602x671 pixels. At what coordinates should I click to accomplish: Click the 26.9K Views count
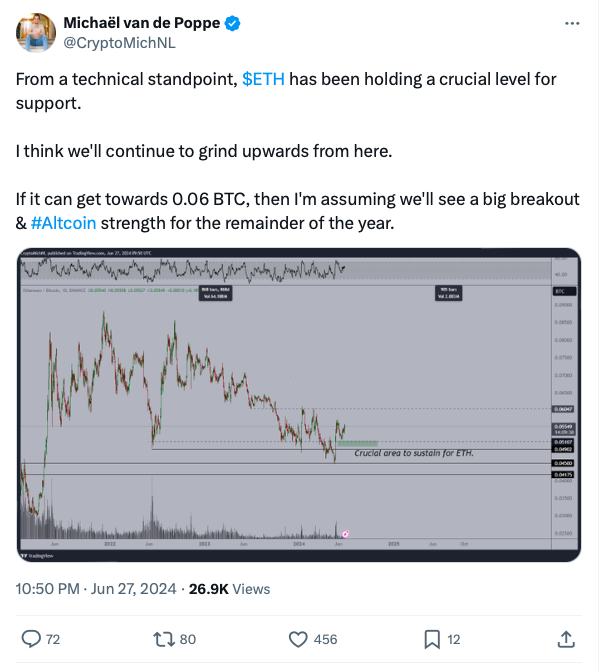pos(229,589)
